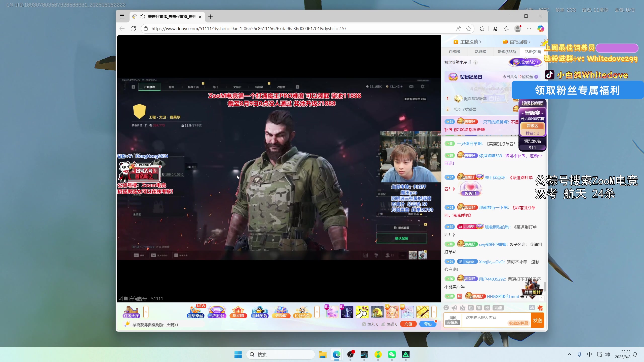This screenshot has width=644, height=362.
Task: Toggle the 滤 chat filter button
Action: (x=532, y=308)
